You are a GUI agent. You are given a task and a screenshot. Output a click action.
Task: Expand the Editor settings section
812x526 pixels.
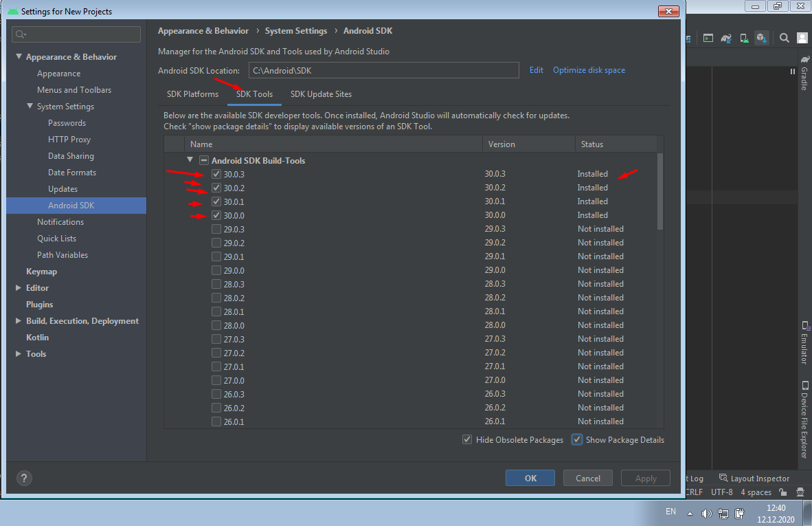click(18, 287)
